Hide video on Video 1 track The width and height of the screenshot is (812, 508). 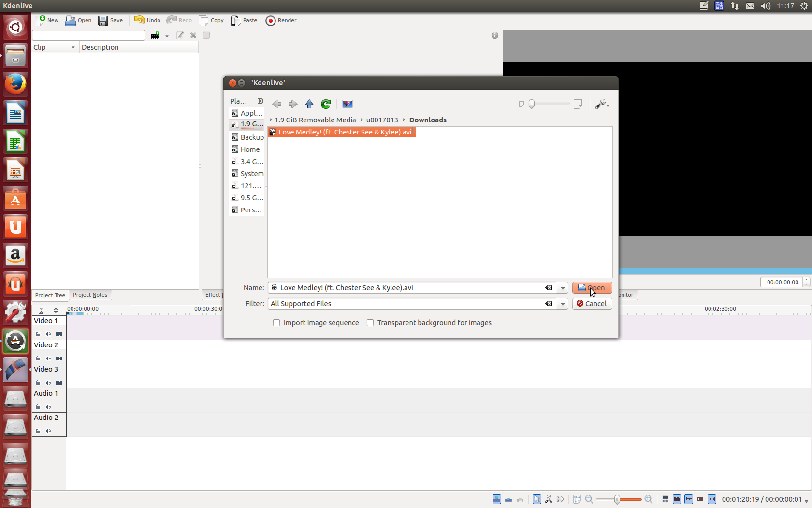click(x=59, y=334)
